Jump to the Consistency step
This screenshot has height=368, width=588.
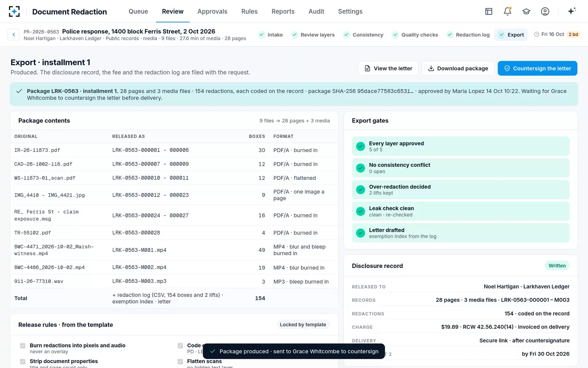tap(363, 35)
